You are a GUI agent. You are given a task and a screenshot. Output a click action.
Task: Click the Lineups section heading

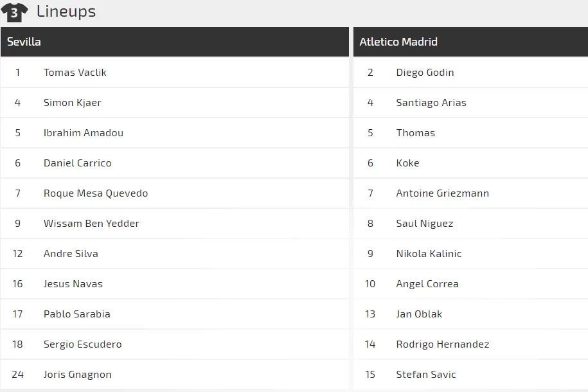point(66,12)
